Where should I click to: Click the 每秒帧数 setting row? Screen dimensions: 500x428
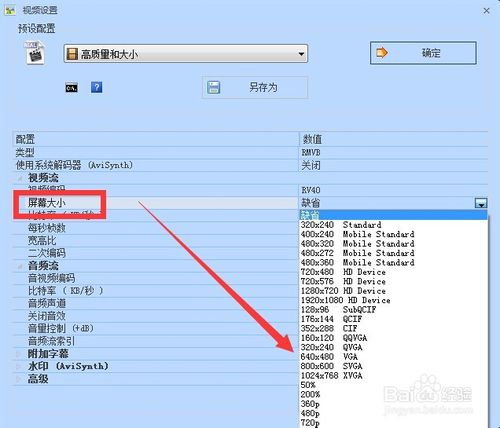[156, 228]
